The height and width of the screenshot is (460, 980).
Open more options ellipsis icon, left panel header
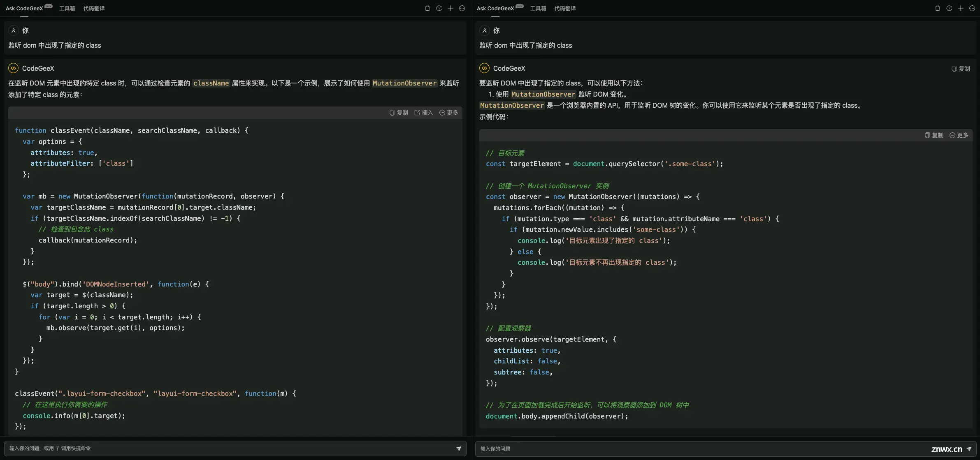[x=462, y=8]
